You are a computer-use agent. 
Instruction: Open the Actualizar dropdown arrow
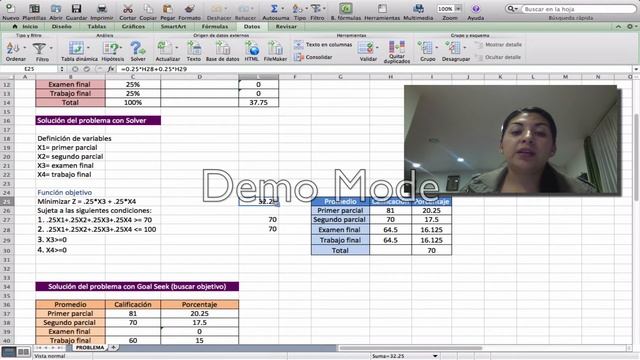tap(177, 48)
